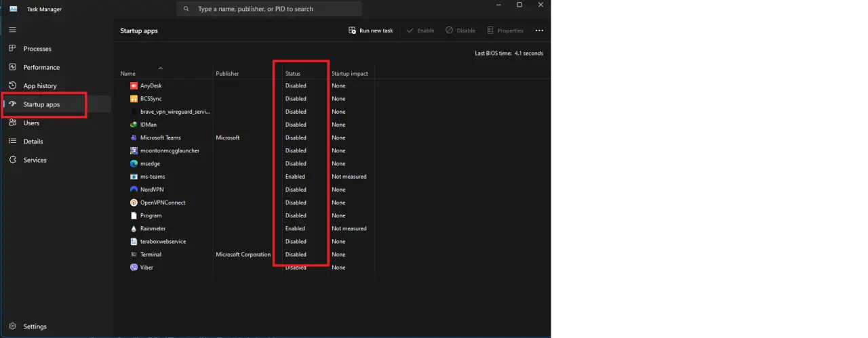Click the Properties toolbar button

tap(505, 30)
